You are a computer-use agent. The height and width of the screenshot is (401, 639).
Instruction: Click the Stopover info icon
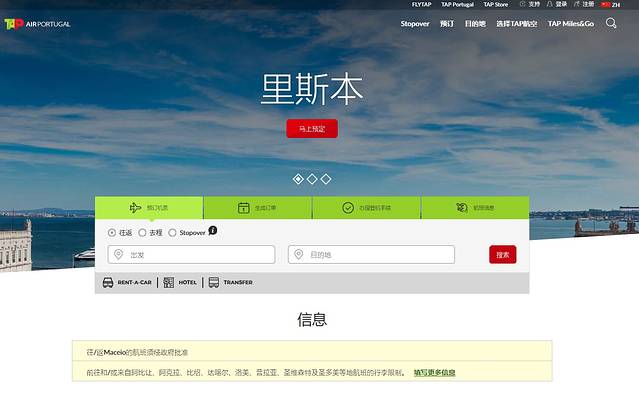point(213,231)
